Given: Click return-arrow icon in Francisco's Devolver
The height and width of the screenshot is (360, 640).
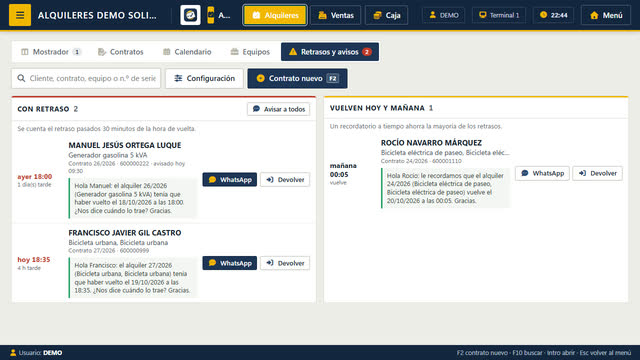Looking at the screenshot, I should [270, 263].
